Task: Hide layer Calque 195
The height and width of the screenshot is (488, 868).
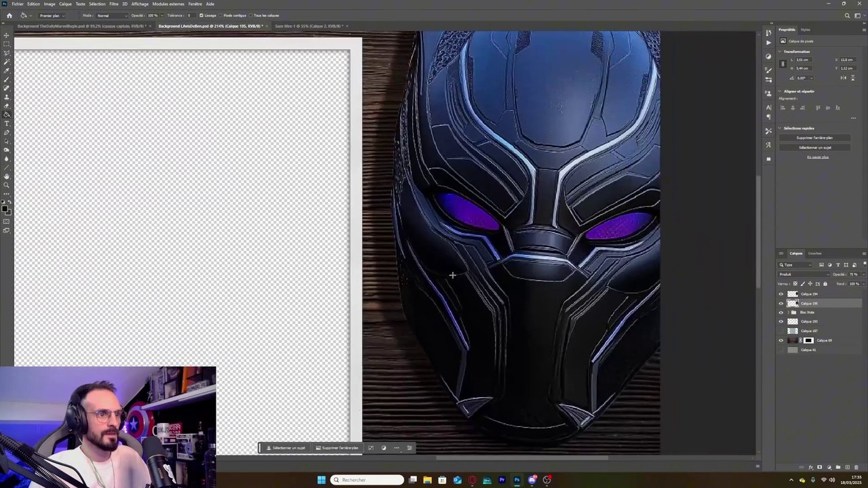Action: click(x=781, y=304)
